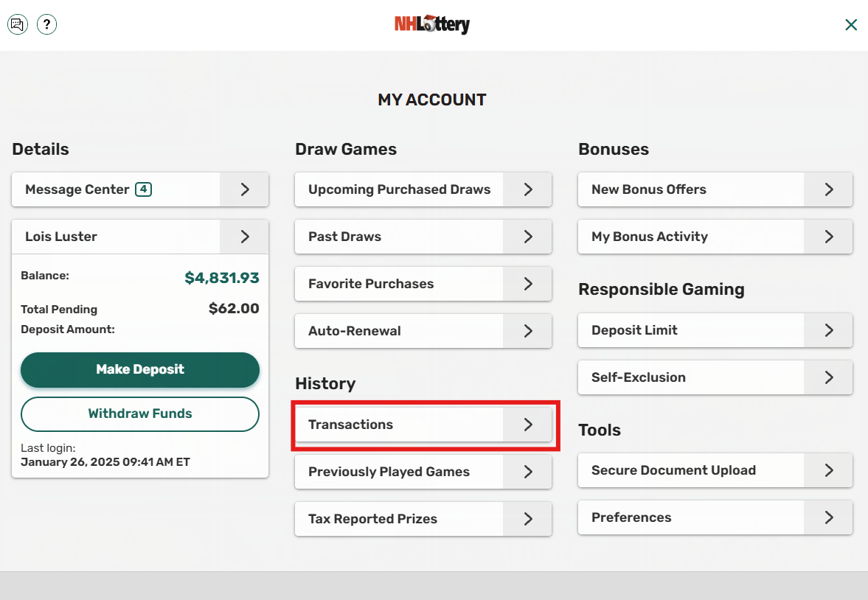Click the help question mark icon
This screenshot has height=600, width=868.
46,24
